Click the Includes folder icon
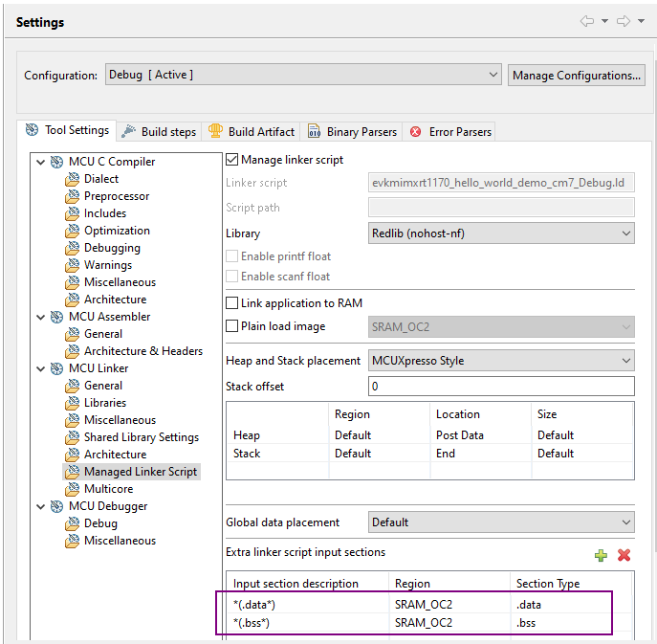Image resolution: width=657 pixels, height=644 pixels. point(73,213)
